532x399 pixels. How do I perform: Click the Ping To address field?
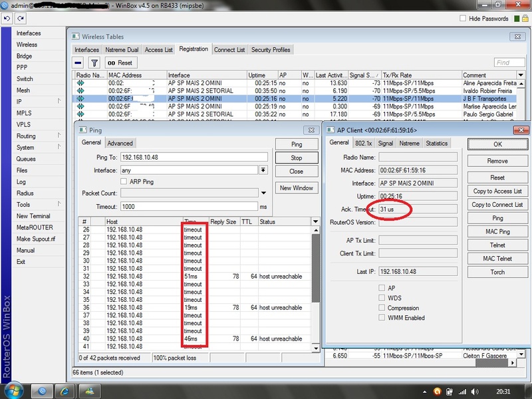coord(194,157)
